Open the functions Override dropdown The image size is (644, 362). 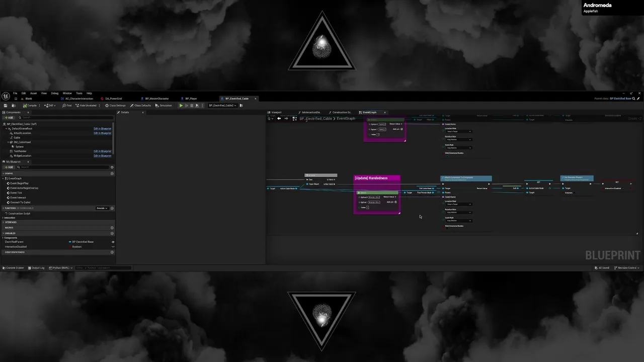102,208
